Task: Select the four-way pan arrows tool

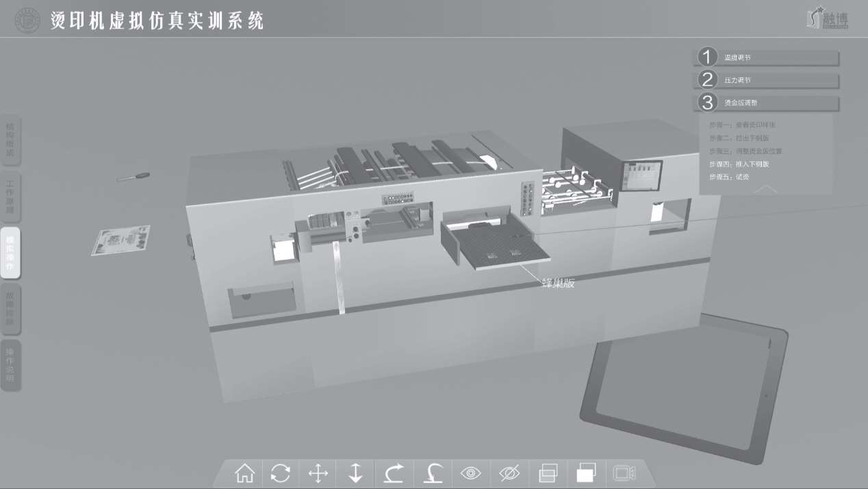Action: tap(318, 473)
